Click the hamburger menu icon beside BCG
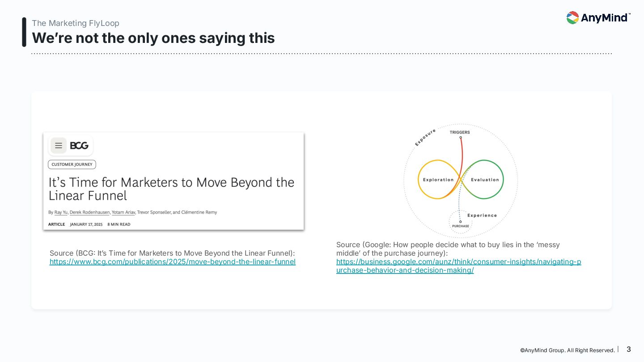 (x=59, y=146)
